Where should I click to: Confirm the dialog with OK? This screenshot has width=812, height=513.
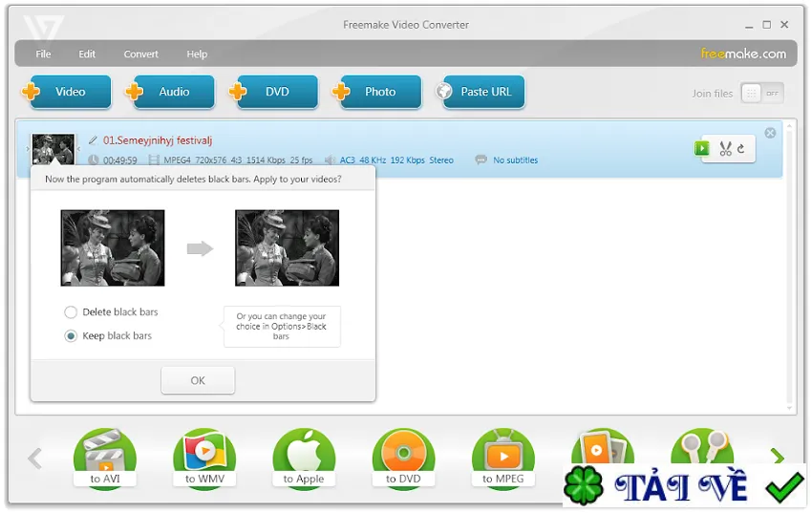click(x=198, y=380)
